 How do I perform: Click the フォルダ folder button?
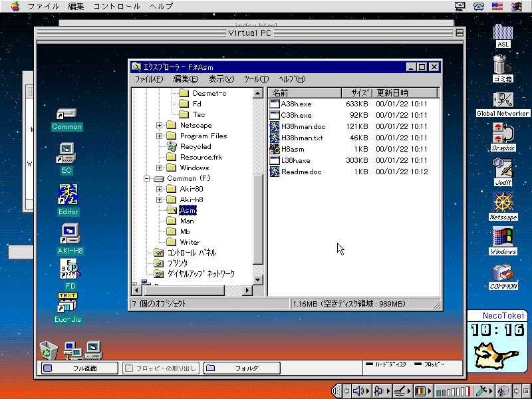point(242,368)
